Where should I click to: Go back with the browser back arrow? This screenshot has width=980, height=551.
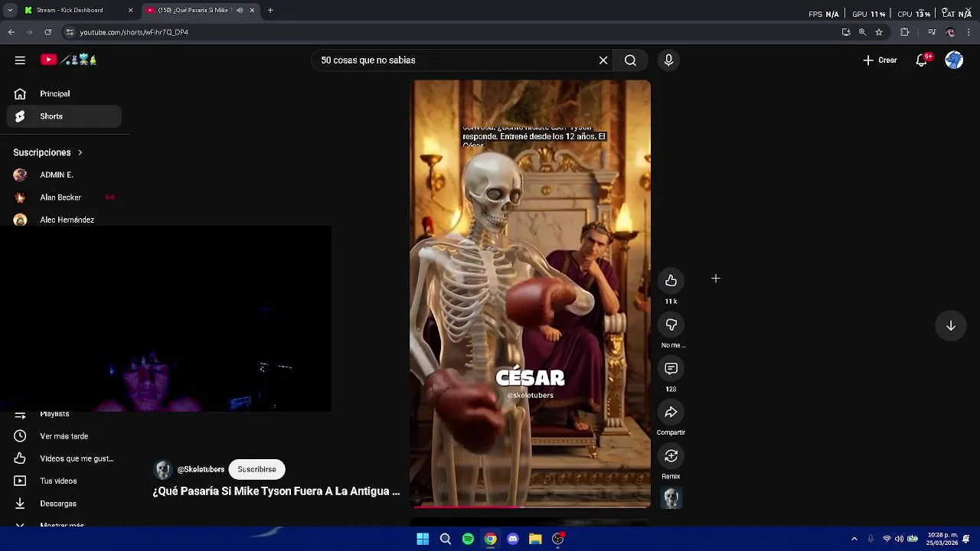pos(11,32)
